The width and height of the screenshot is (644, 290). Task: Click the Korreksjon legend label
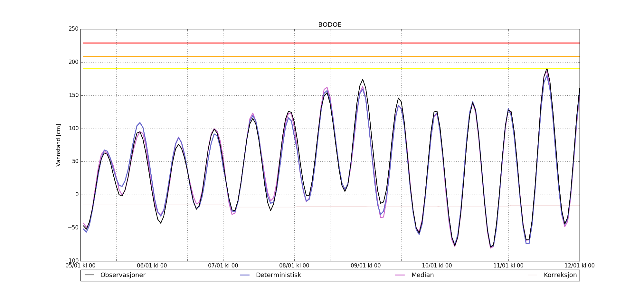560,275
